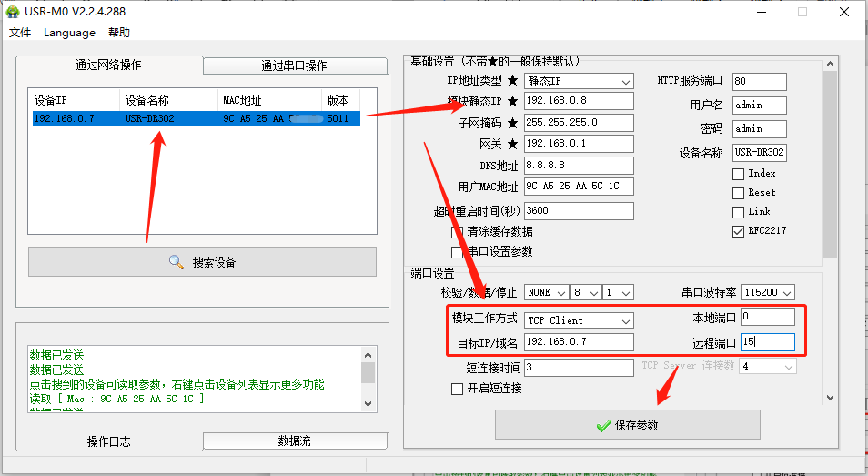Click the settings panel scrollbar thumb
This screenshot has width=868, height=476.
coord(830,165)
